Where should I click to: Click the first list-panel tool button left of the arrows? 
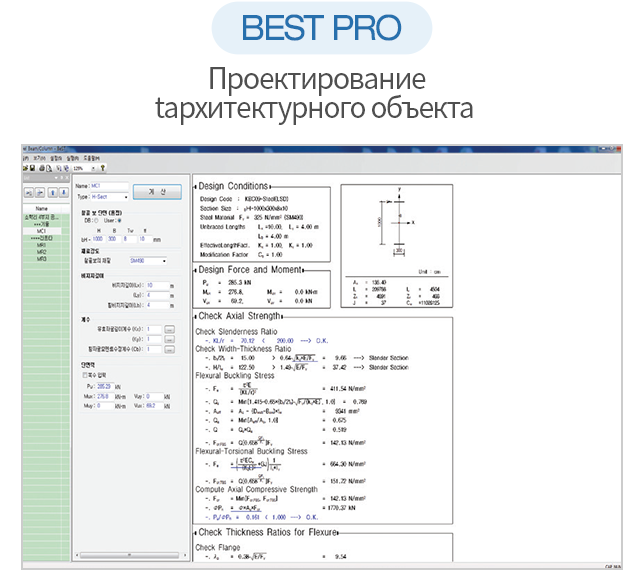point(29,193)
